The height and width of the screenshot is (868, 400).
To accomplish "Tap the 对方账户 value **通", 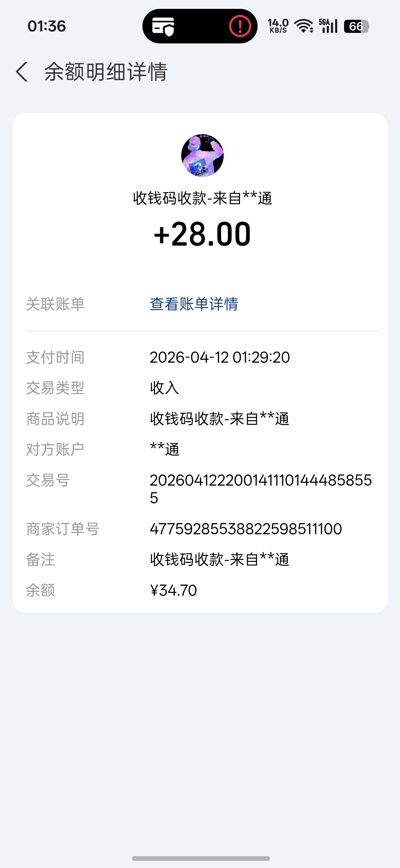I will click(165, 449).
